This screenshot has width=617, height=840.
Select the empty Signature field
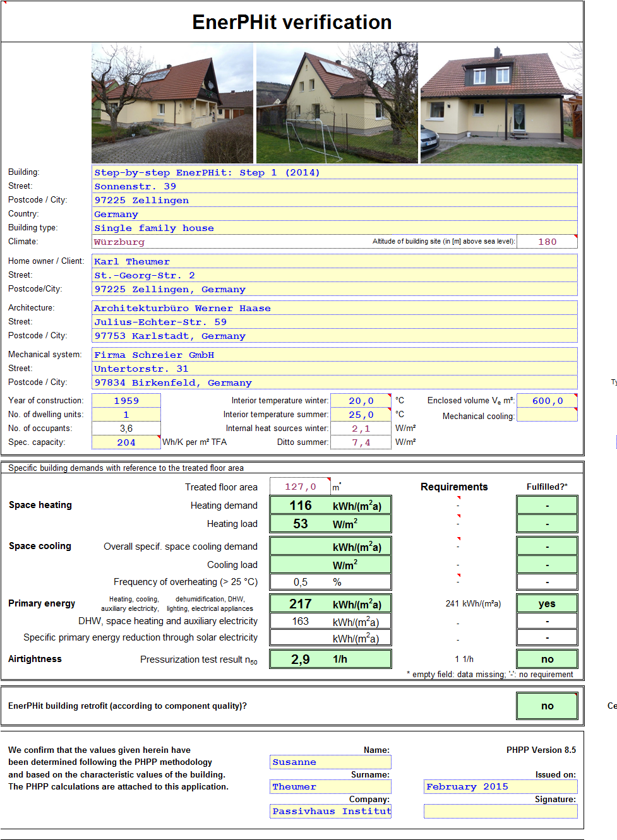click(500, 811)
